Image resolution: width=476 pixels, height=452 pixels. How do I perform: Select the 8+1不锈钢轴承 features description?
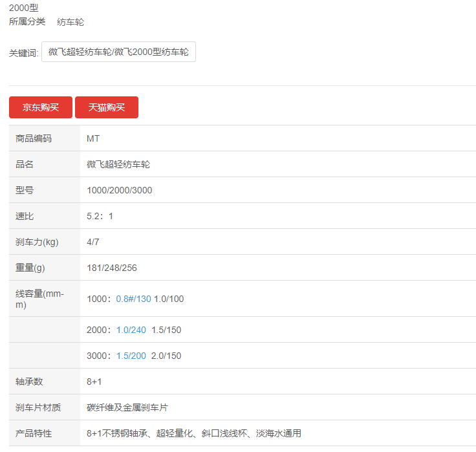[194, 433]
